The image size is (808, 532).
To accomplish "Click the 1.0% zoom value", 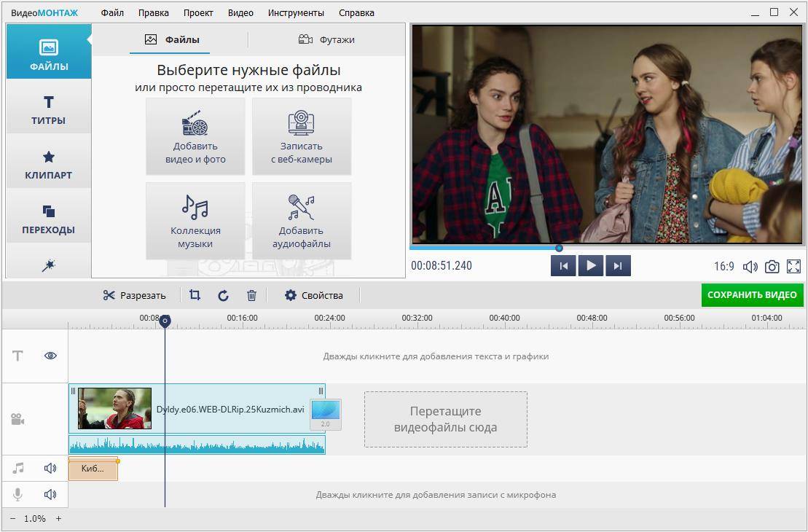I will 35,519.
